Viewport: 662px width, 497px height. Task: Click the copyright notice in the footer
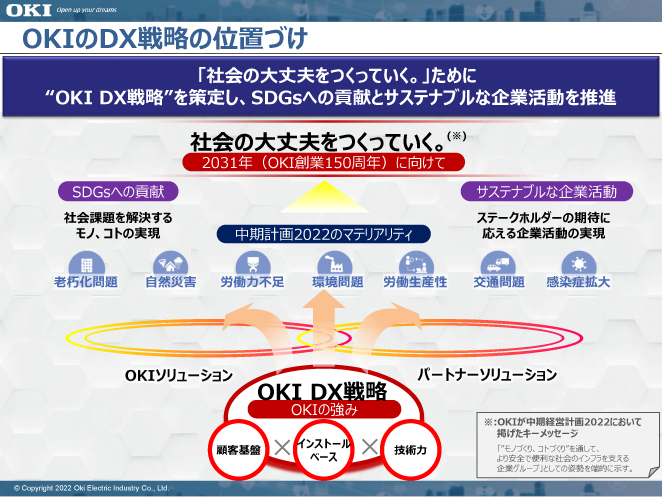click(91, 488)
